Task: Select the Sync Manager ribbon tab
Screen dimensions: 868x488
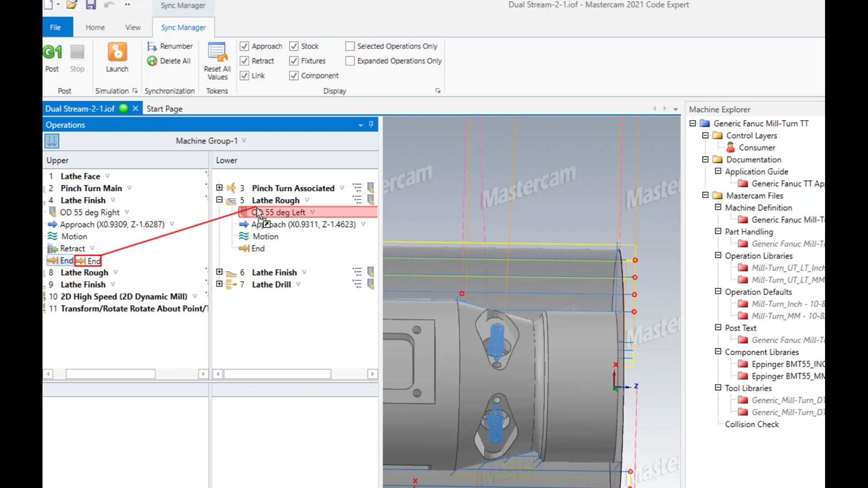Action: 184,27
